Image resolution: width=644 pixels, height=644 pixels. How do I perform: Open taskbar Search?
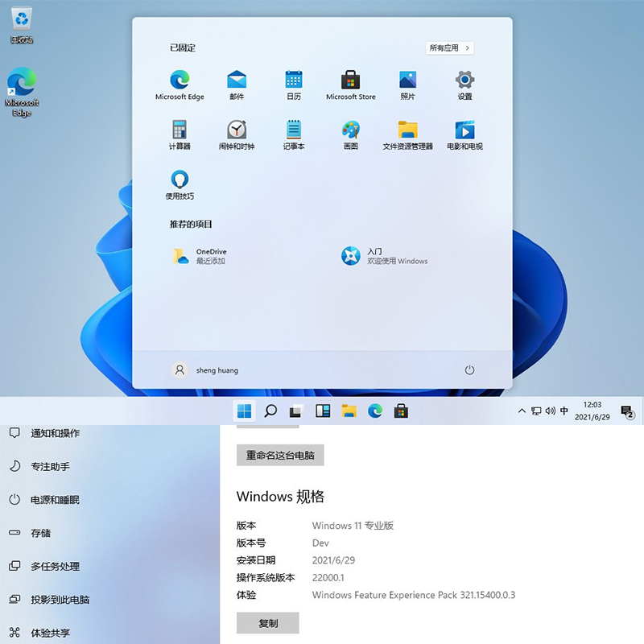click(270, 411)
